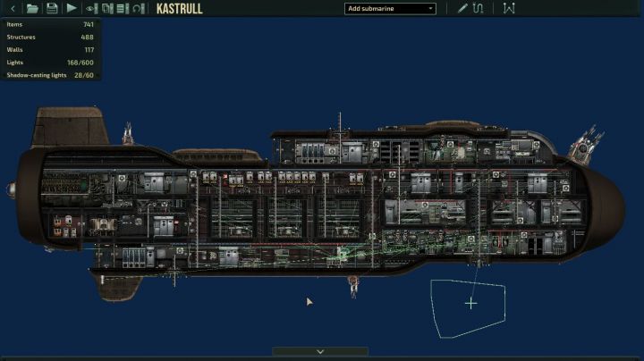This screenshot has height=361, width=644.
Task: Click the generate waypoints icon
Action: pos(509,8)
